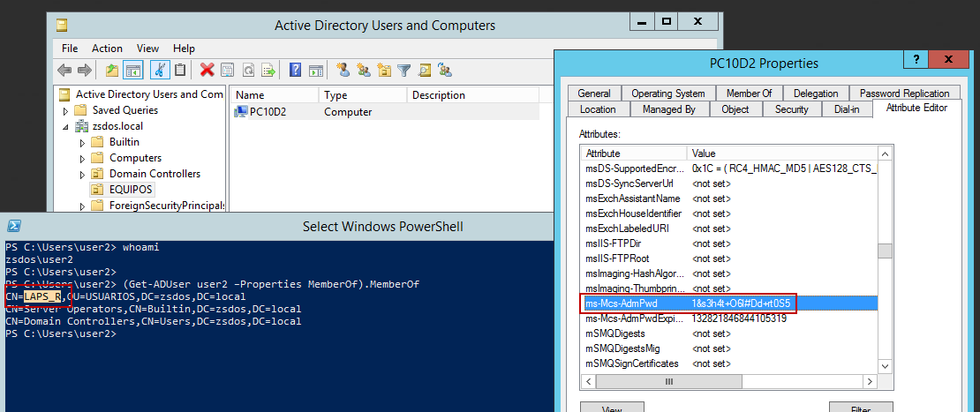The height and width of the screenshot is (412, 980).
Task: Create a new organizational unit via toolbar icon
Action: pyautogui.click(x=384, y=70)
